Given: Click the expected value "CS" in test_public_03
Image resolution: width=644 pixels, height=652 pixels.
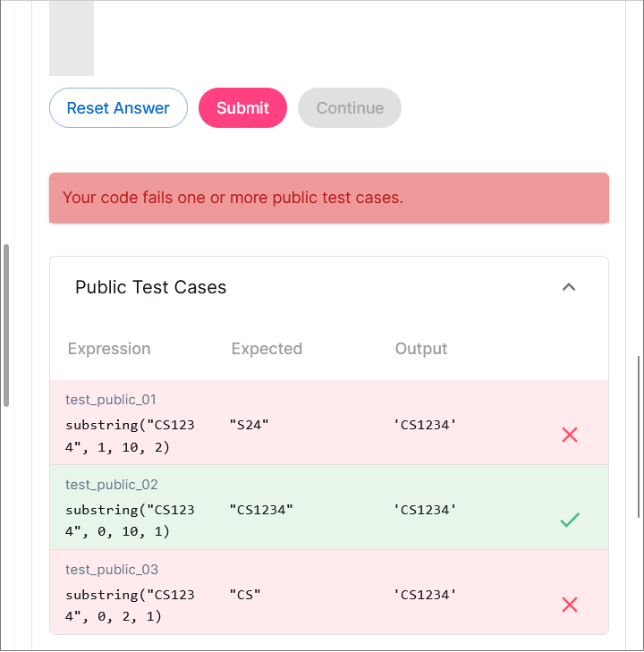Looking at the screenshot, I should coord(245,595).
